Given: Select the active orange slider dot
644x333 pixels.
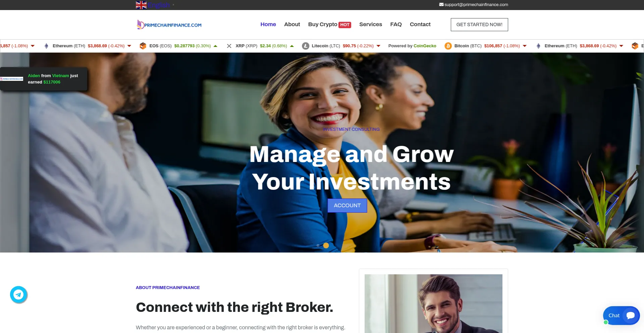Looking at the screenshot, I should pos(326,245).
